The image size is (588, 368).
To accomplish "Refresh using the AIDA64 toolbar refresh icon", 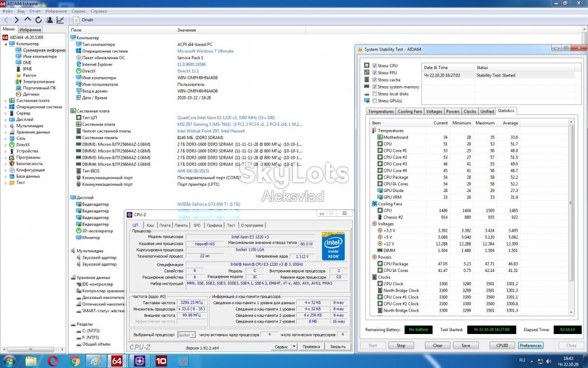I will click(x=38, y=20).
